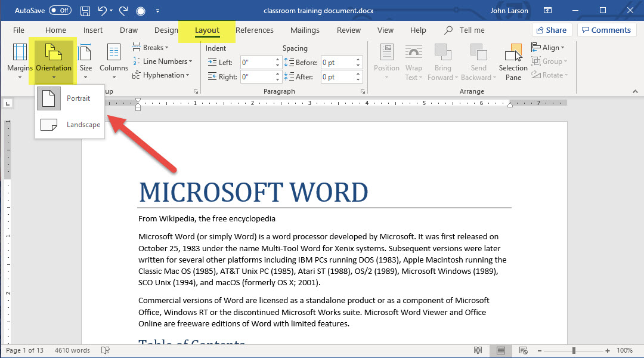Click the Undo arrow icon
Image resolution: width=644 pixels, height=358 pixels.
[102, 11]
